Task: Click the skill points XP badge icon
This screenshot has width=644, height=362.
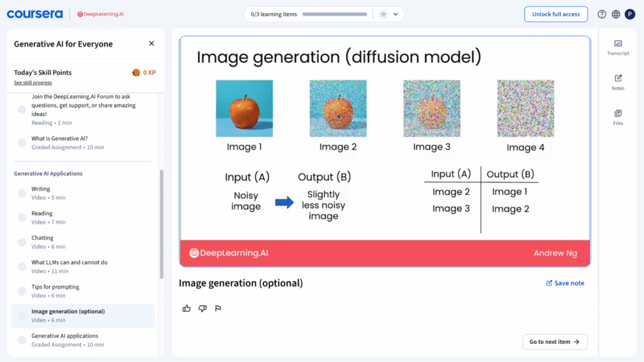Action: (136, 73)
